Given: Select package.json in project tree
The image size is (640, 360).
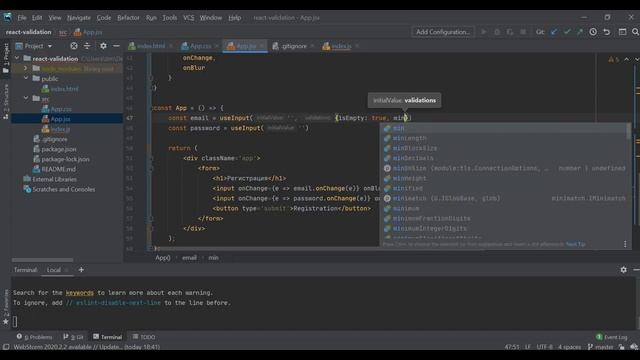Looking at the screenshot, I should (58, 149).
